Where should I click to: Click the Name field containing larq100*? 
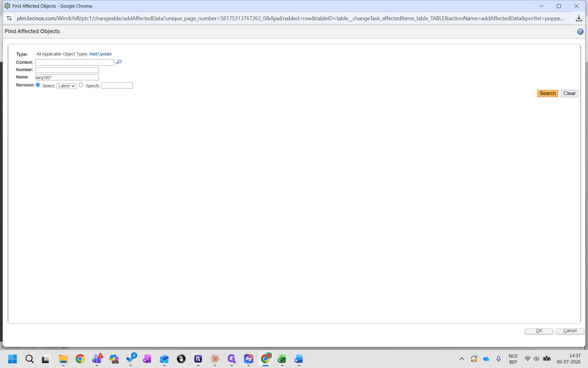click(67, 78)
